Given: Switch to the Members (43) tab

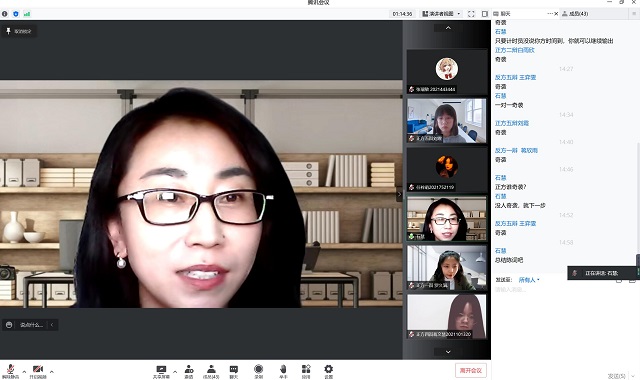Looking at the screenshot, I should click(x=575, y=14).
